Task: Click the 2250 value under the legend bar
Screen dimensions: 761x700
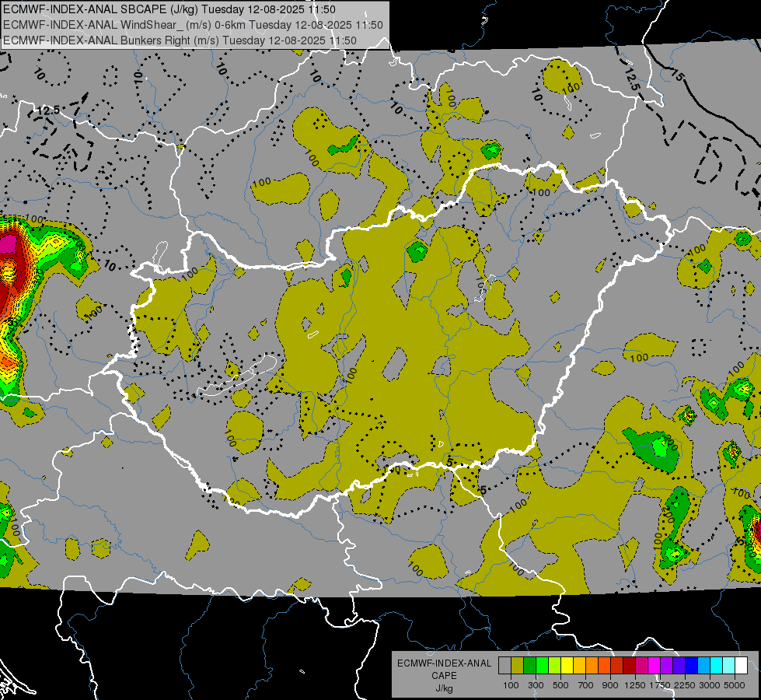Action: [686, 685]
